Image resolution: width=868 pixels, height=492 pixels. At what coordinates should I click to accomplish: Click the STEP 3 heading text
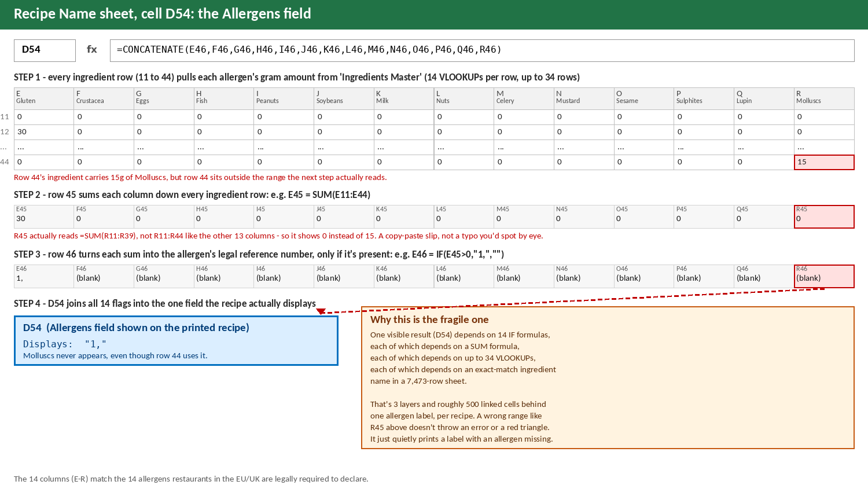pyautogui.click(x=259, y=254)
